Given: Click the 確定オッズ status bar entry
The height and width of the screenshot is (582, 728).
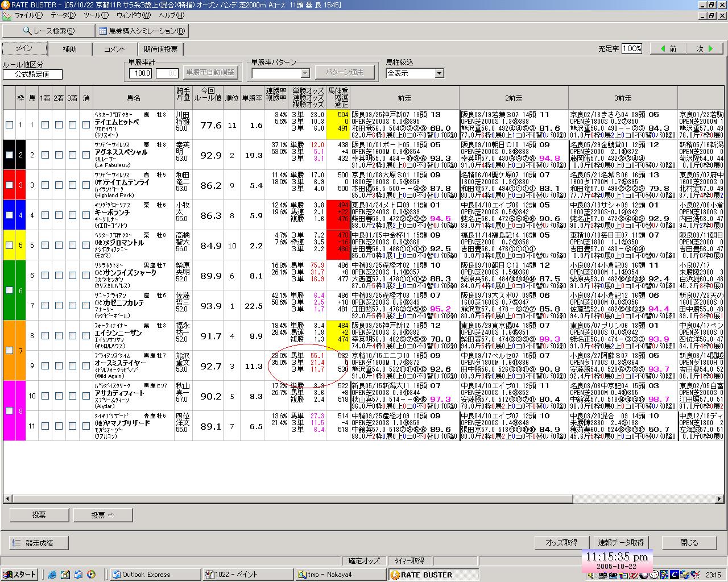Looking at the screenshot, I should [x=364, y=561].
